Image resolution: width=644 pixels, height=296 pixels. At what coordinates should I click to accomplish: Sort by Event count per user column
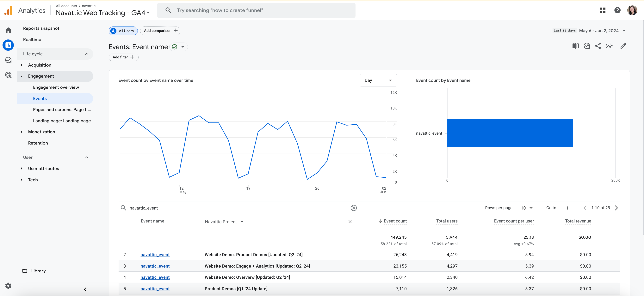[514, 221]
